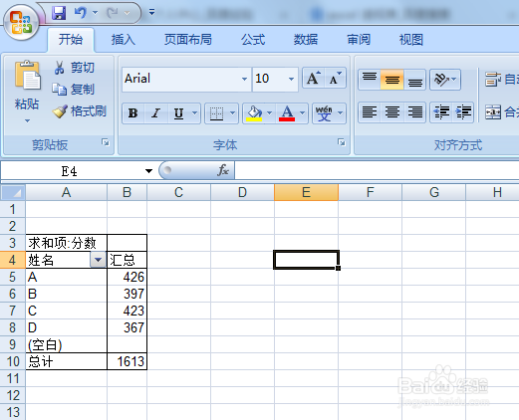Toggle italic formatting
The width and height of the screenshot is (519, 420).
(x=155, y=113)
